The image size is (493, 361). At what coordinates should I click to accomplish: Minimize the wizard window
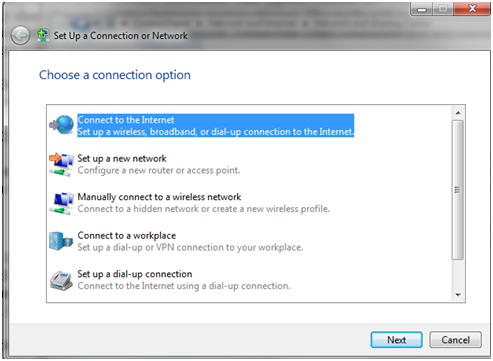click(422, 9)
